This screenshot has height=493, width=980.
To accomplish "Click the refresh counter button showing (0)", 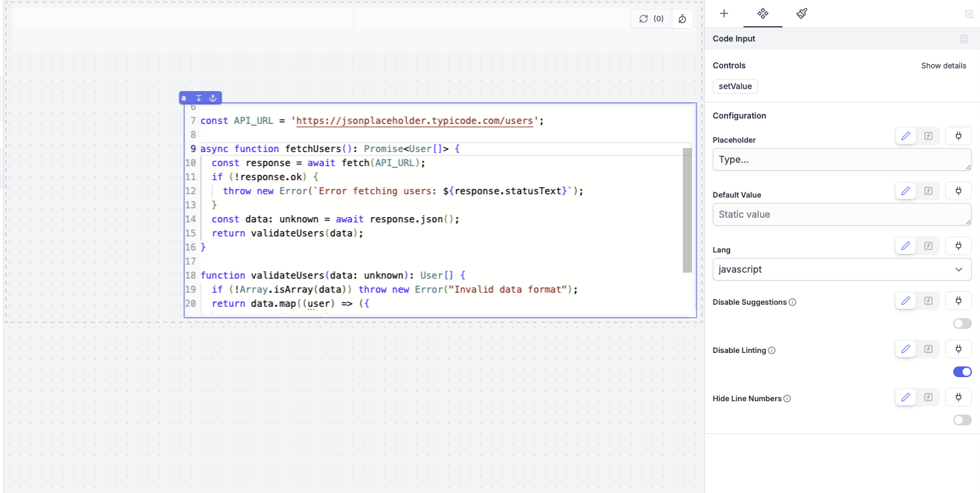I will pyautogui.click(x=650, y=19).
